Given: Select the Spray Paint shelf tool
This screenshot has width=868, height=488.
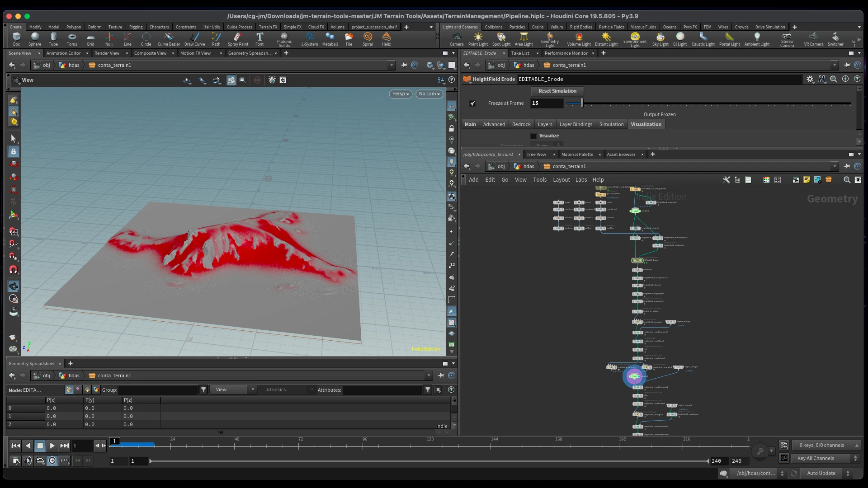Looking at the screenshot, I should pyautogui.click(x=238, y=39).
